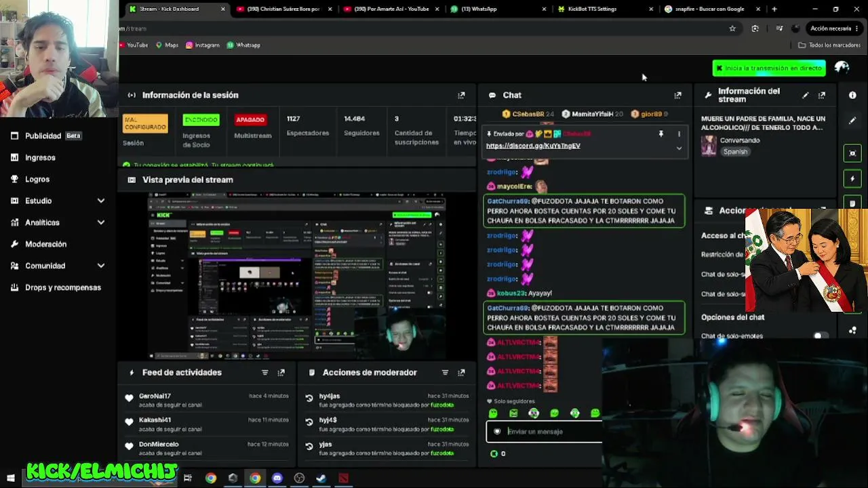Image resolution: width=868 pixels, height=488 pixels.
Task: Click the camera capture icon in right rail
Action: pyautogui.click(x=852, y=153)
